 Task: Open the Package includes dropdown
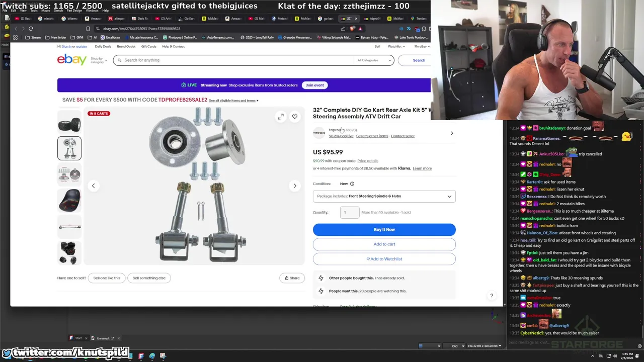click(384, 196)
